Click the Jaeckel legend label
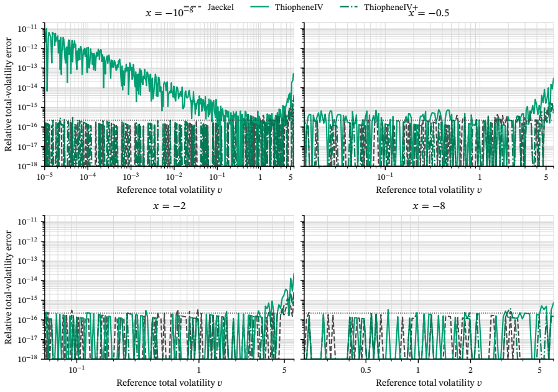Screen dimensions: 558x392 (221, 7)
